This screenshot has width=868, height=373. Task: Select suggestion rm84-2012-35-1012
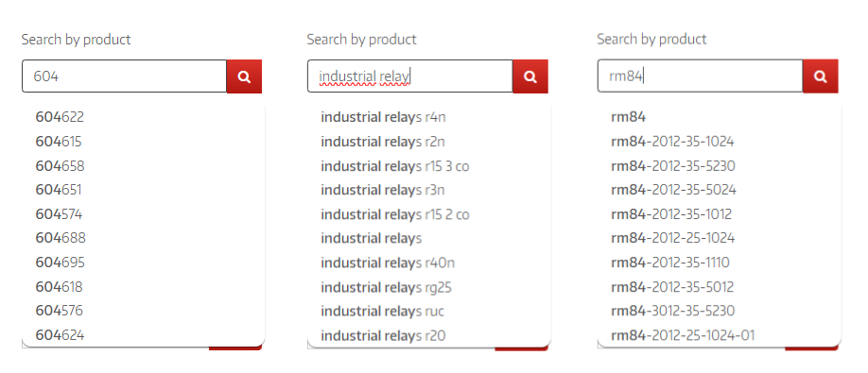coord(671,213)
